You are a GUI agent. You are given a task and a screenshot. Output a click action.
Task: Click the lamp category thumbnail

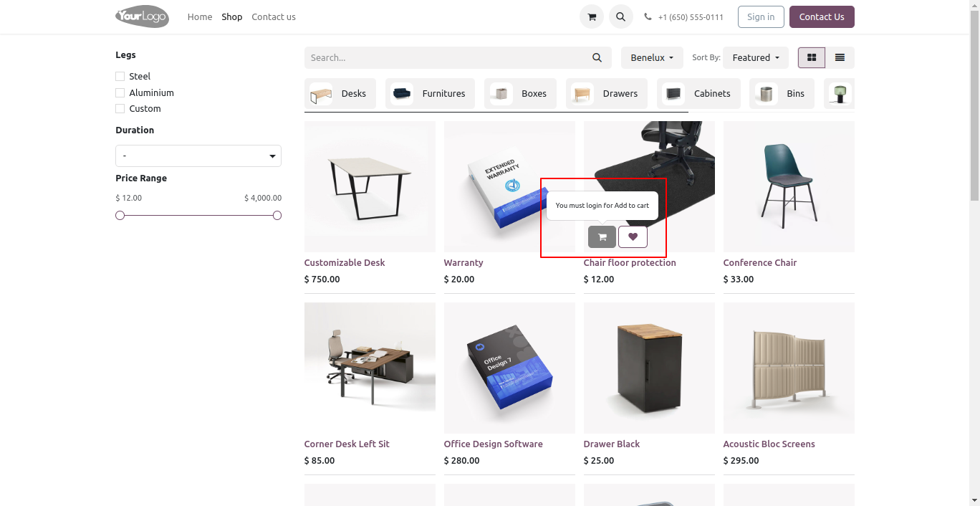coord(839,93)
